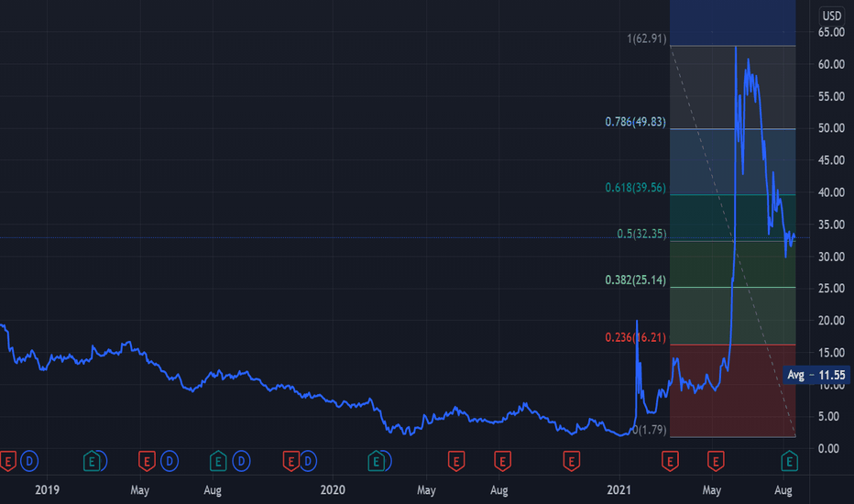854x504 pixels.
Task: Select the 1(62.91) Fibonacci level label
Action: (647, 38)
